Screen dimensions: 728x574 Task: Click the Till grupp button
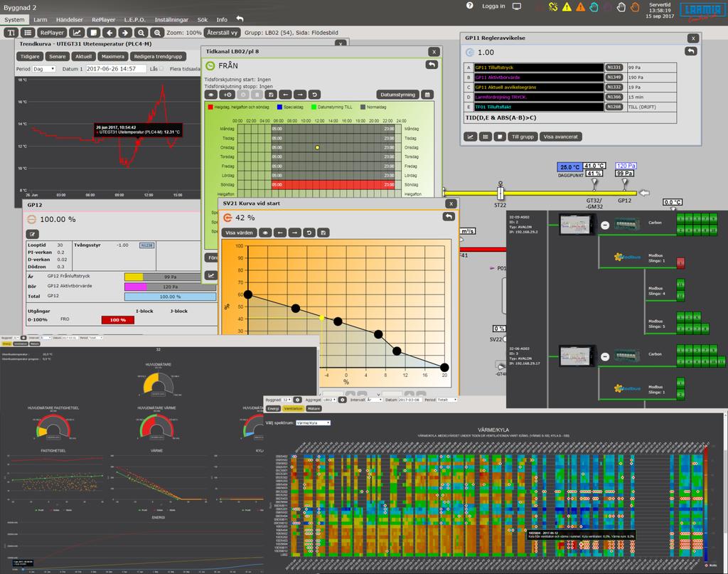[523, 137]
